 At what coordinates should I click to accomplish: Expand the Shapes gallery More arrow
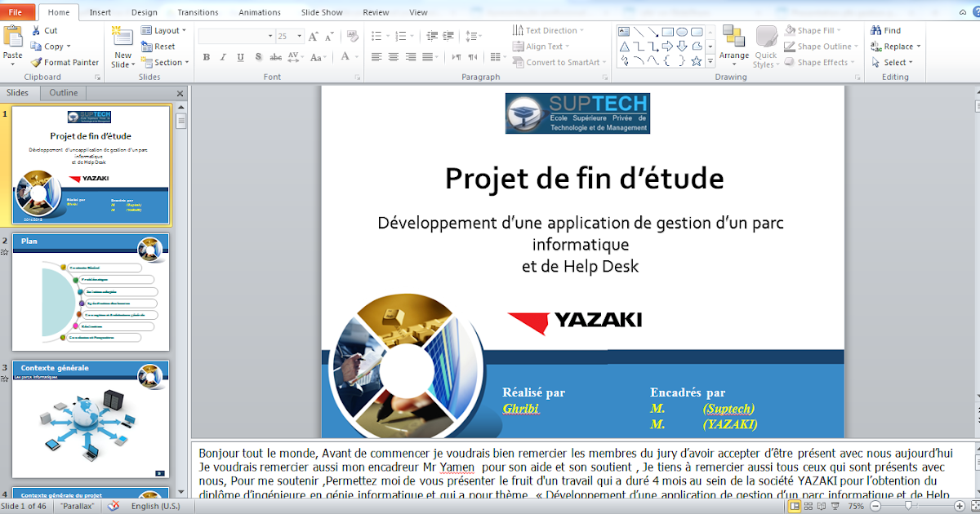710,61
